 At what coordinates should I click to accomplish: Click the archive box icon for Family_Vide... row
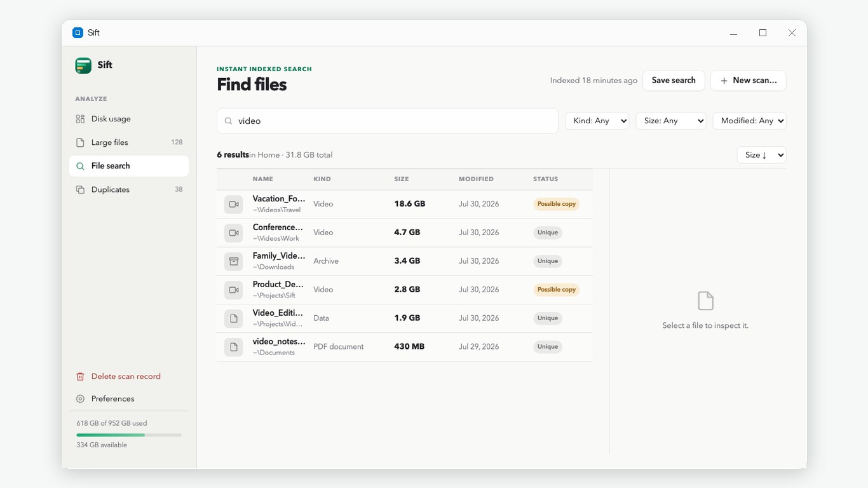[x=234, y=261]
